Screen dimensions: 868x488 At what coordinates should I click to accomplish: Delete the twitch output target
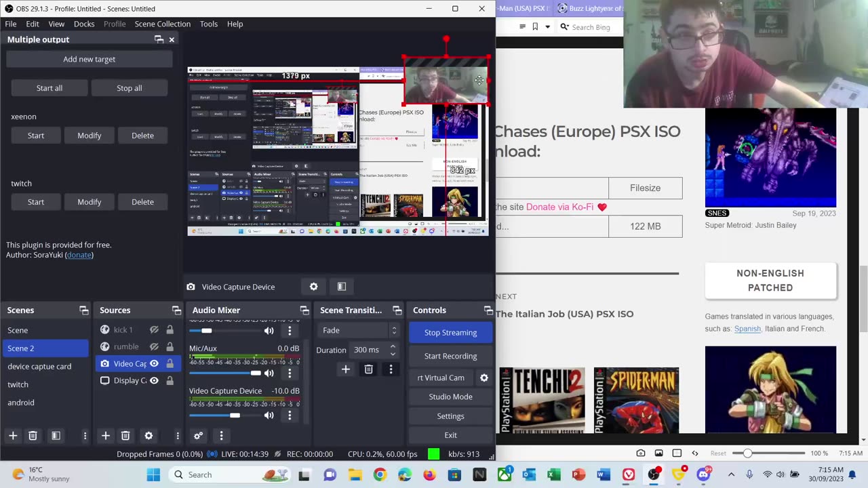pos(142,202)
